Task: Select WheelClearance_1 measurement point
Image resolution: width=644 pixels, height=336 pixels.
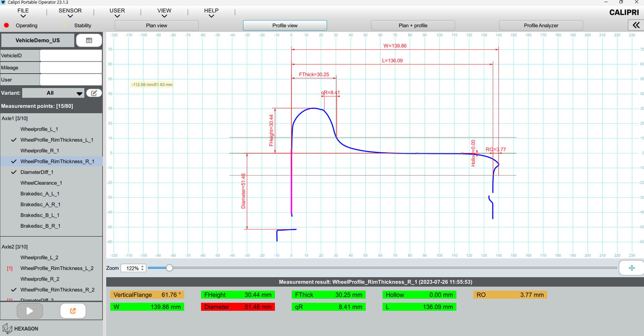Action: [41, 183]
